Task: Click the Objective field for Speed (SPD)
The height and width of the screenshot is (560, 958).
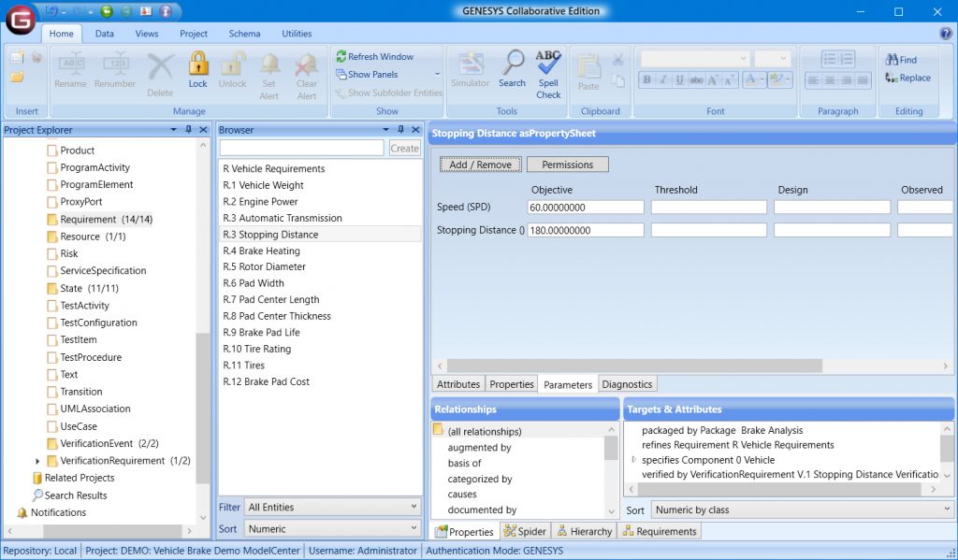Action: click(x=587, y=207)
